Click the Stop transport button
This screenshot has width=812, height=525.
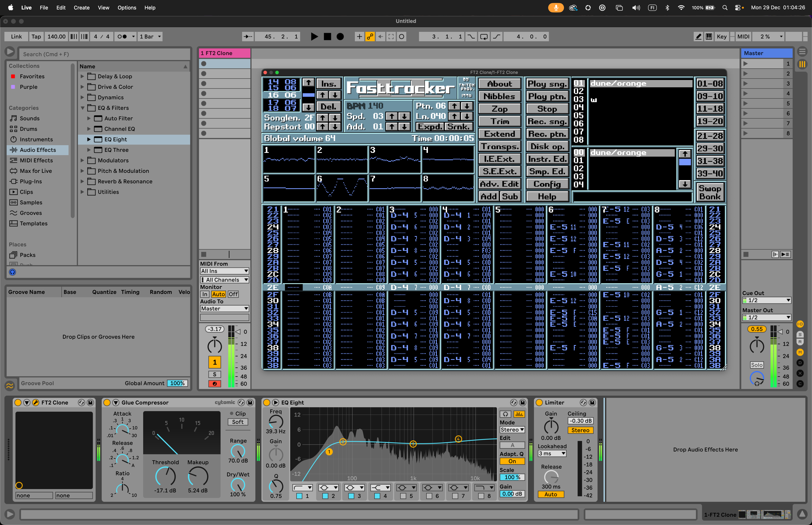coord(327,37)
